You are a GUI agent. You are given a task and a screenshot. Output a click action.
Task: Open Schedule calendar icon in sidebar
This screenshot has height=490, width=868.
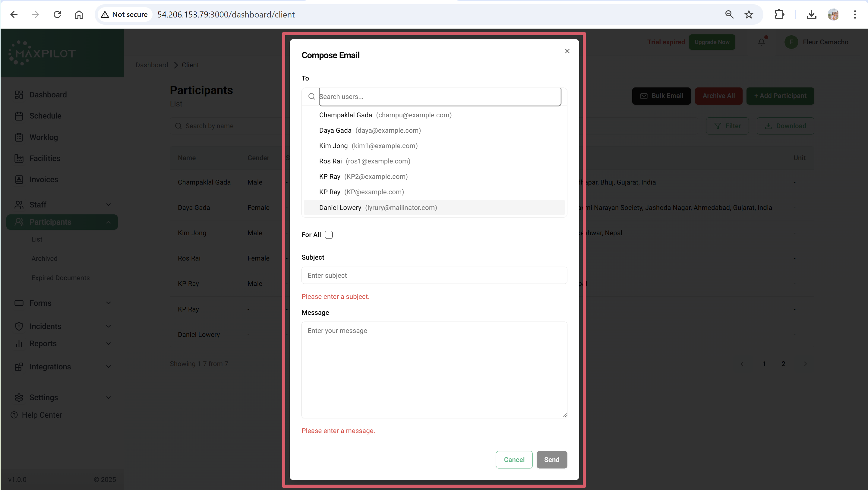(19, 116)
